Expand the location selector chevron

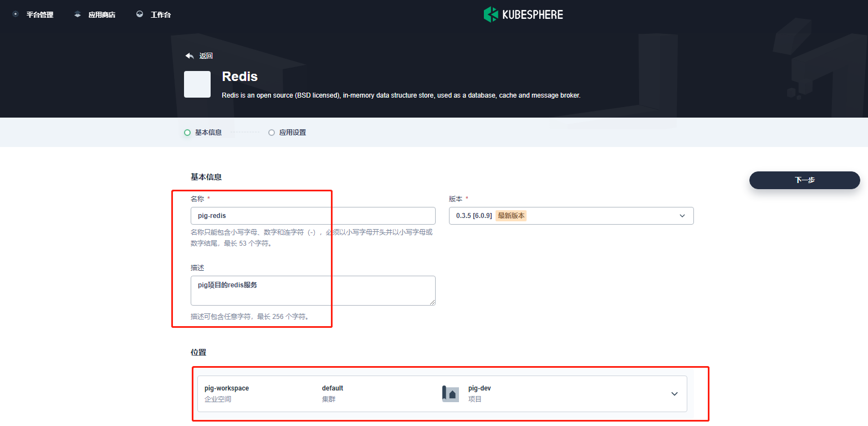[x=675, y=394]
